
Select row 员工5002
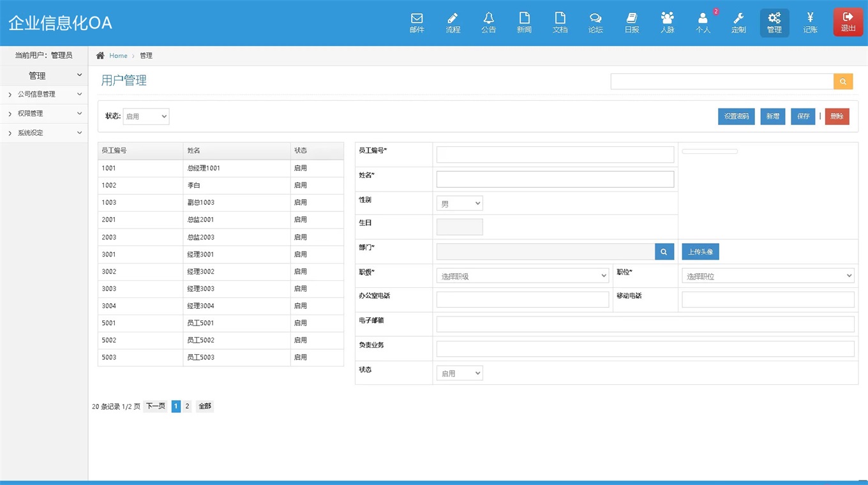pyautogui.click(x=221, y=341)
